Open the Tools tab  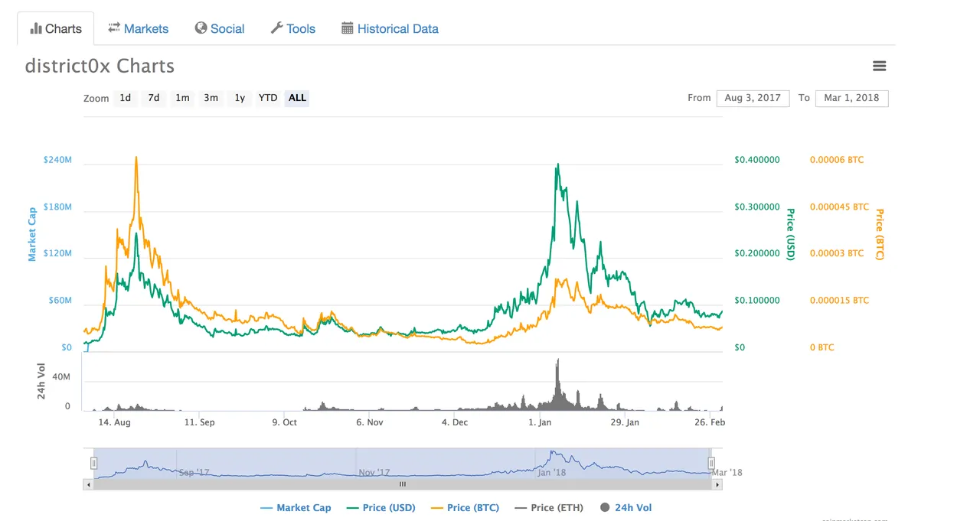293,28
